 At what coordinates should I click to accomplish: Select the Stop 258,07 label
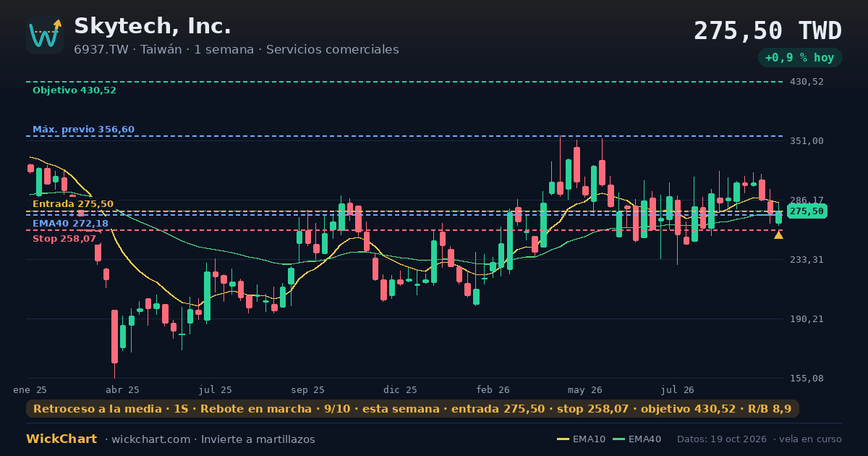(64, 239)
